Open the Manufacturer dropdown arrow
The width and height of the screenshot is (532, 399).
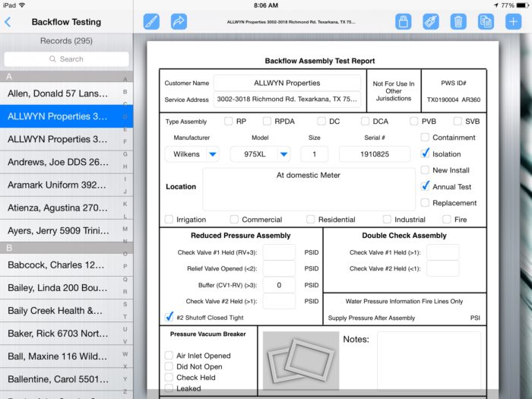point(213,154)
